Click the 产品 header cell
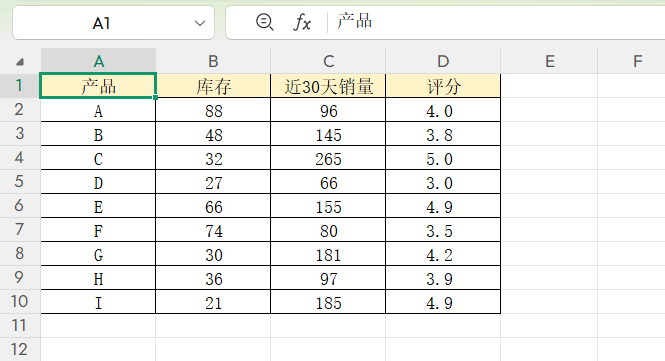The image size is (665, 361). 98,86
